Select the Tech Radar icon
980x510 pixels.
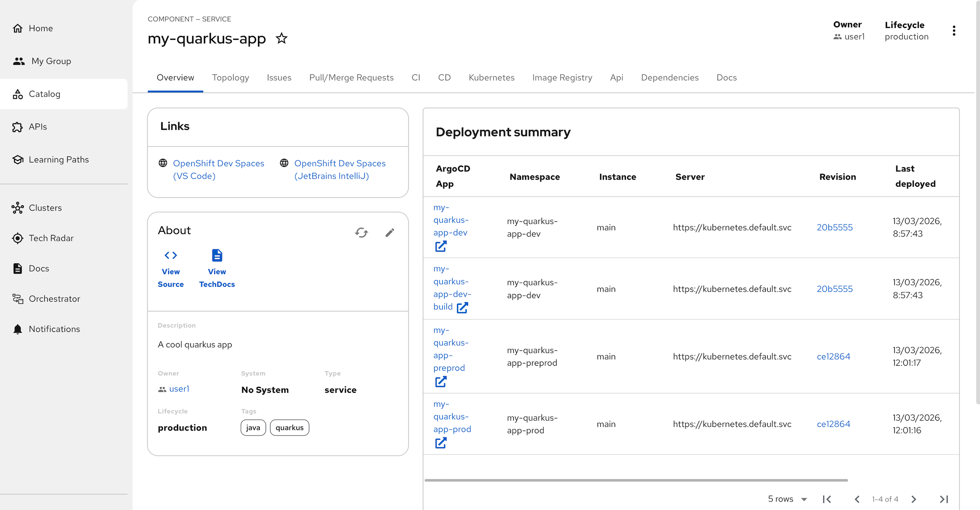pos(18,238)
